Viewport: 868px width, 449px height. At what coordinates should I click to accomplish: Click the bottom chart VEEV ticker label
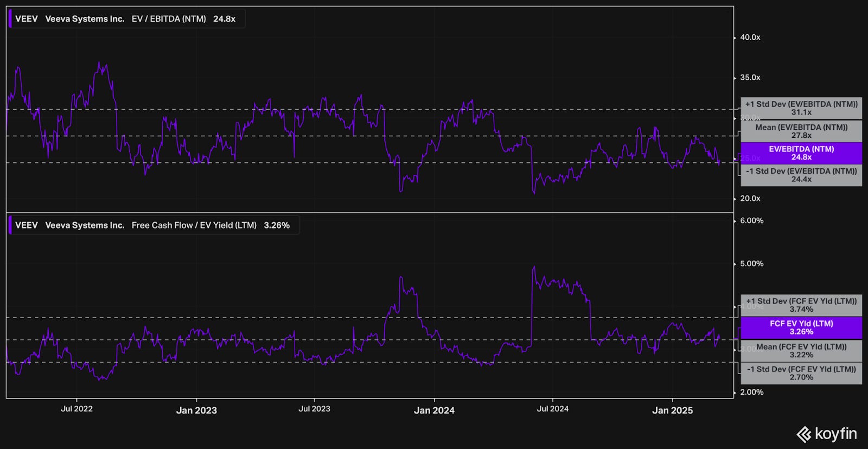27,225
